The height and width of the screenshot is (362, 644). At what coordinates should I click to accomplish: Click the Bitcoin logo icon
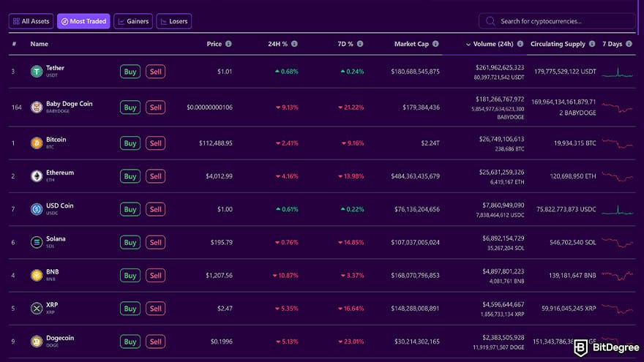tap(37, 143)
